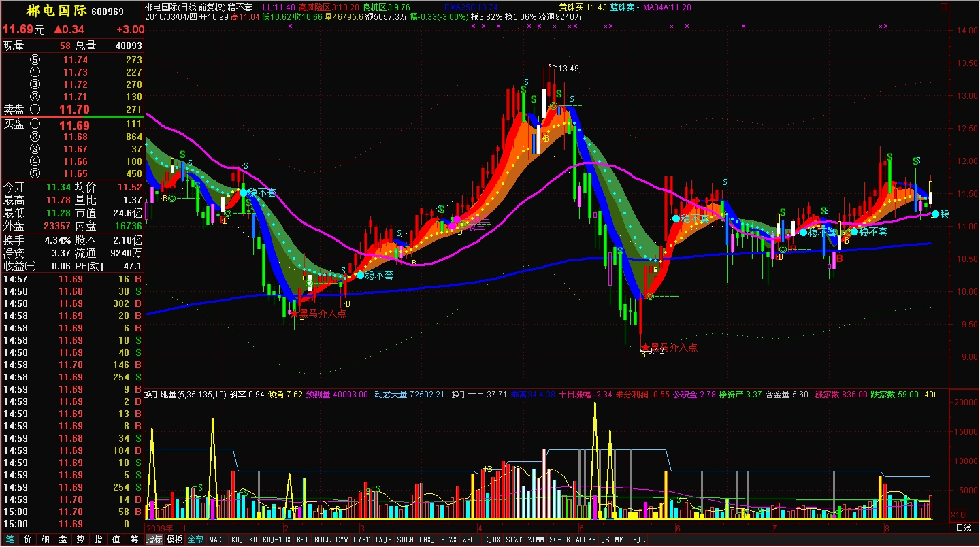Click stock code 600969

(108, 12)
